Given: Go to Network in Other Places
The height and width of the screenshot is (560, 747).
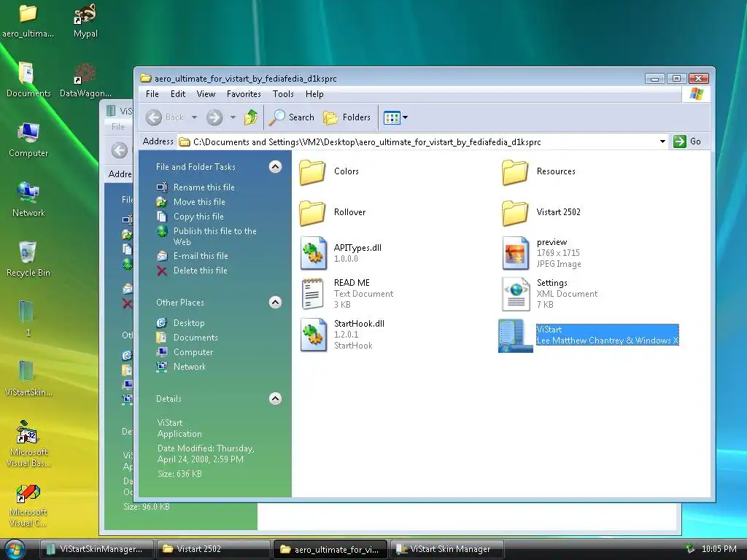Looking at the screenshot, I should coord(190,367).
